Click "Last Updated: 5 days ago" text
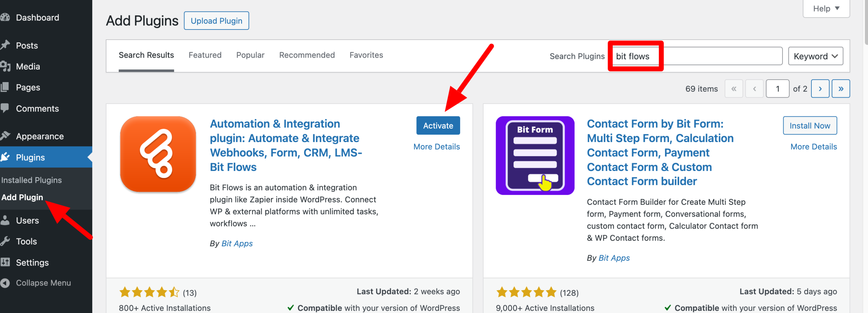 tap(788, 291)
